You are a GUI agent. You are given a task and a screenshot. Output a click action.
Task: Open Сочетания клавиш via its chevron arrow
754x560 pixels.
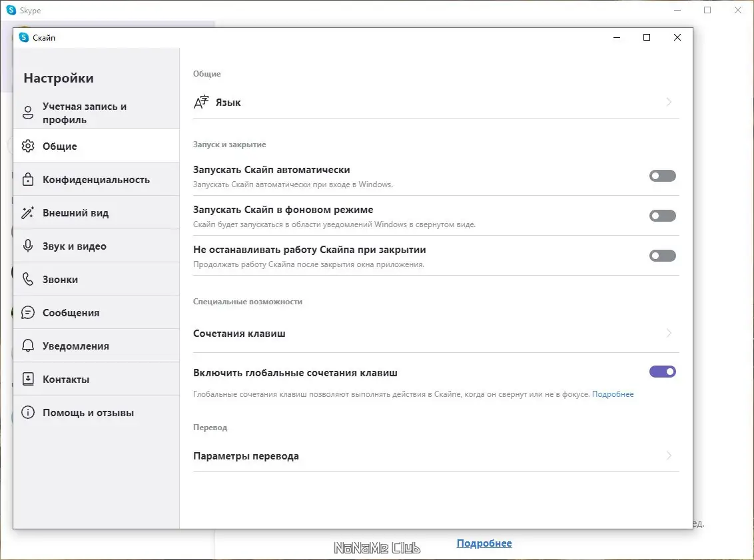pos(669,333)
